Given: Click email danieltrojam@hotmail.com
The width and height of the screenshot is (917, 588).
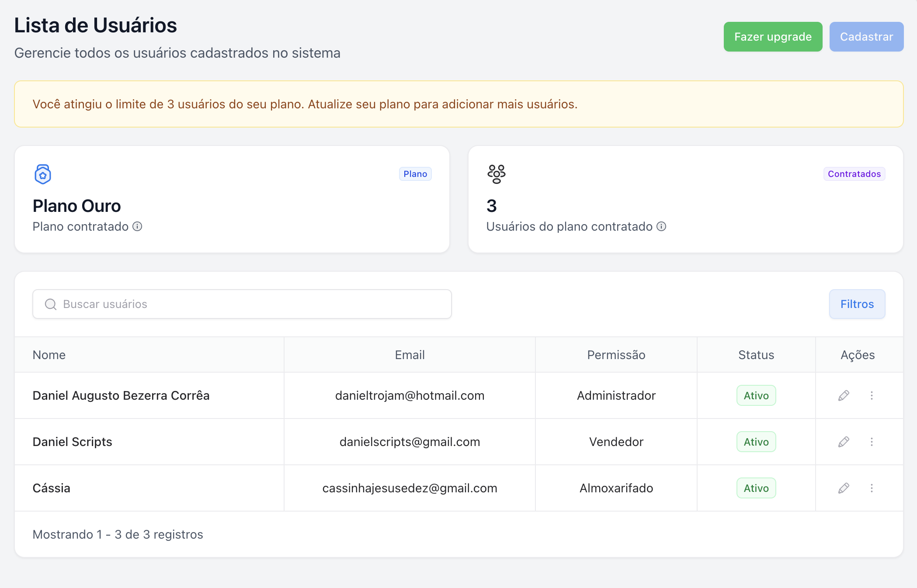Looking at the screenshot, I should point(410,395).
